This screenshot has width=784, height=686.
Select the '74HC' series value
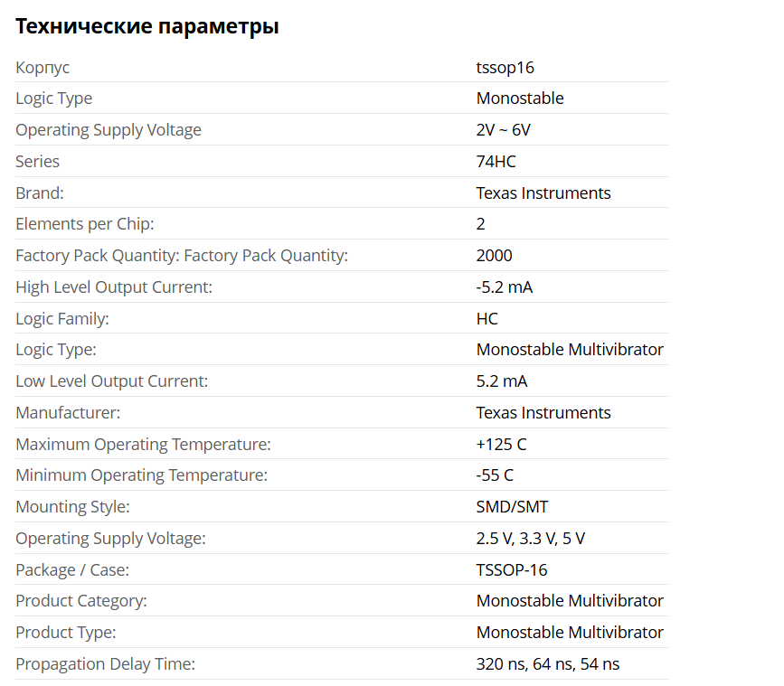pos(496,162)
